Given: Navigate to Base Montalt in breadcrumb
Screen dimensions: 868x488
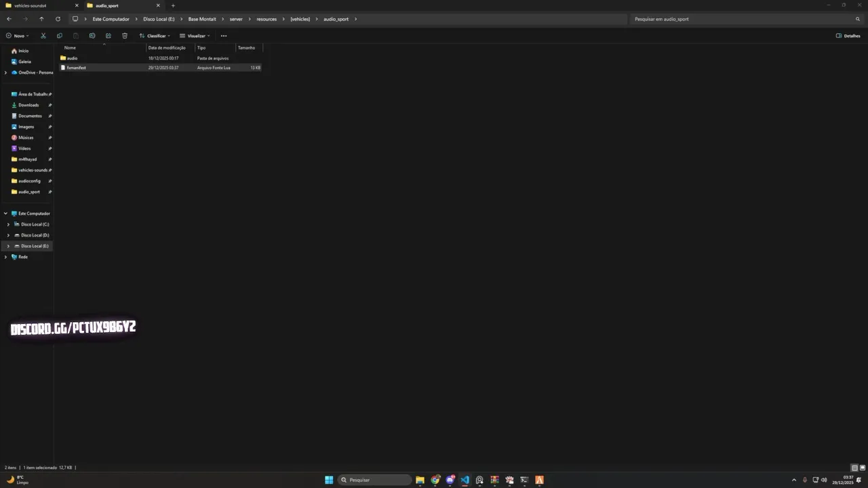Looking at the screenshot, I should tap(202, 19).
